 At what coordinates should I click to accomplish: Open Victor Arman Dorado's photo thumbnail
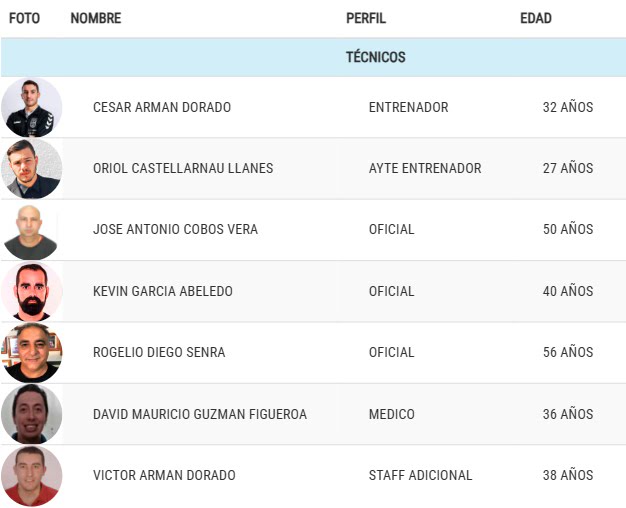point(31,476)
